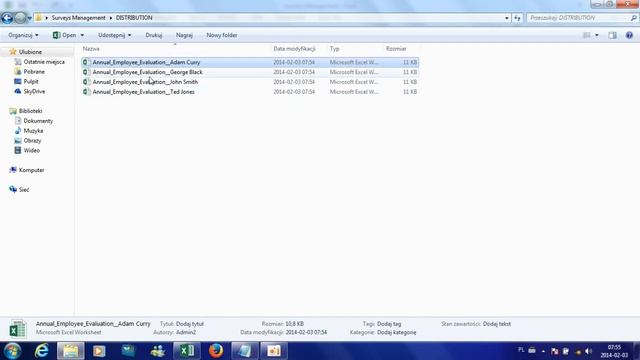The height and width of the screenshot is (360, 640).
Task: Open the Muzyka library
Action: [x=33, y=131]
